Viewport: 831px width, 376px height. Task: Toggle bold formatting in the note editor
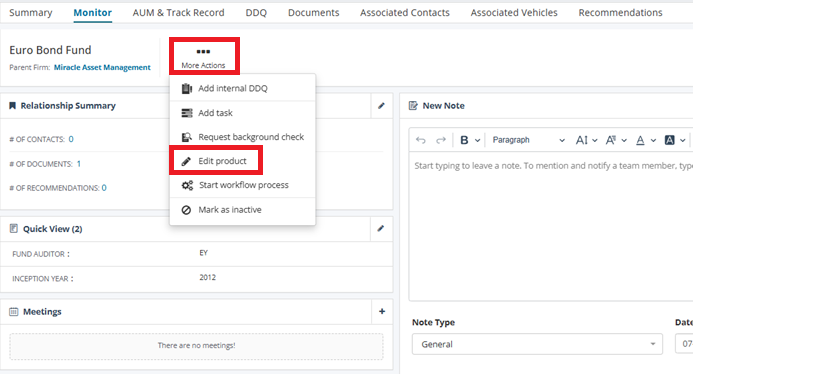(464, 140)
